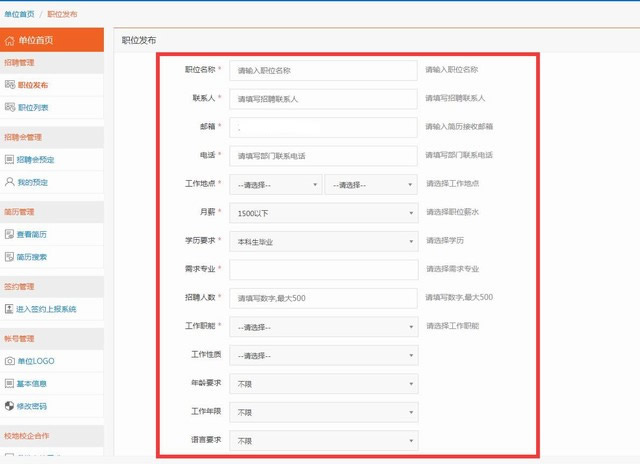
Task: Open 简历搜索 in the sidebar
Action: coord(32,257)
